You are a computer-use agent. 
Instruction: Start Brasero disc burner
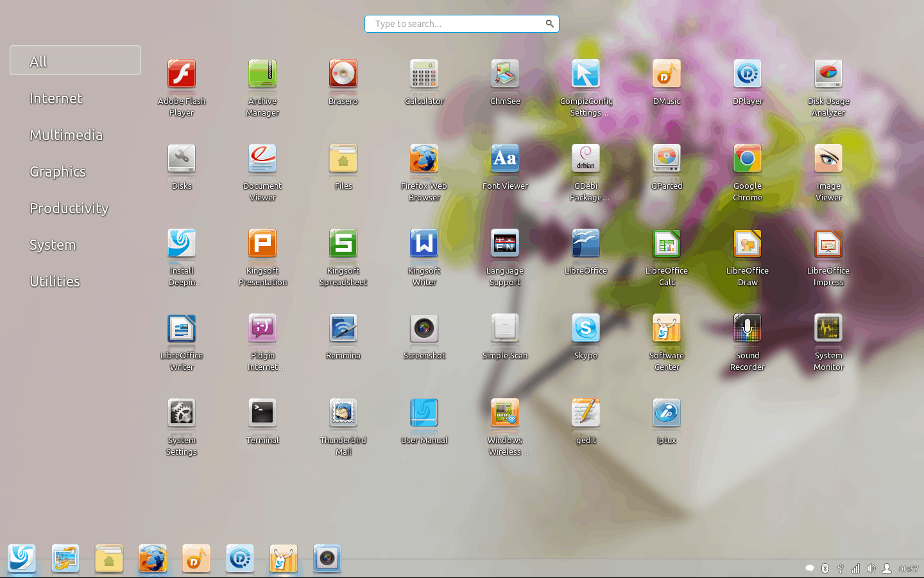(x=343, y=74)
